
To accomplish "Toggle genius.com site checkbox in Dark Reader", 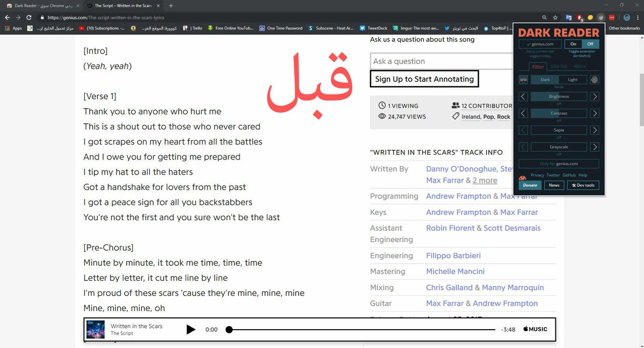I will (x=540, y=44).
